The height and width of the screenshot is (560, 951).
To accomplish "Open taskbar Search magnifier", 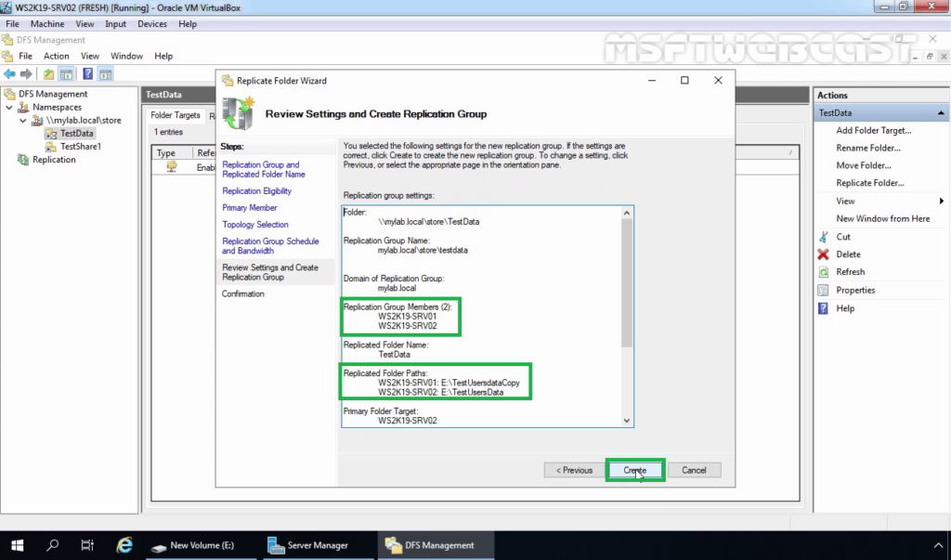I will pos(53,545).
